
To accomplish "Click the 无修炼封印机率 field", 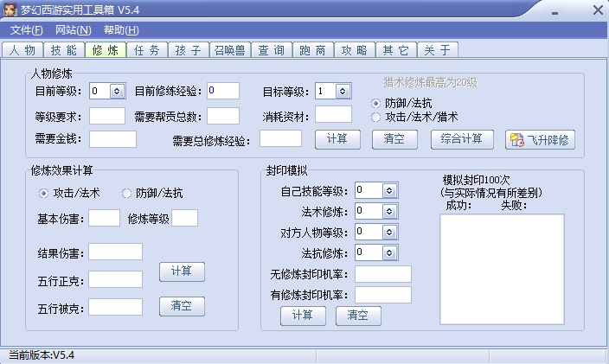I will pos(383,274).
